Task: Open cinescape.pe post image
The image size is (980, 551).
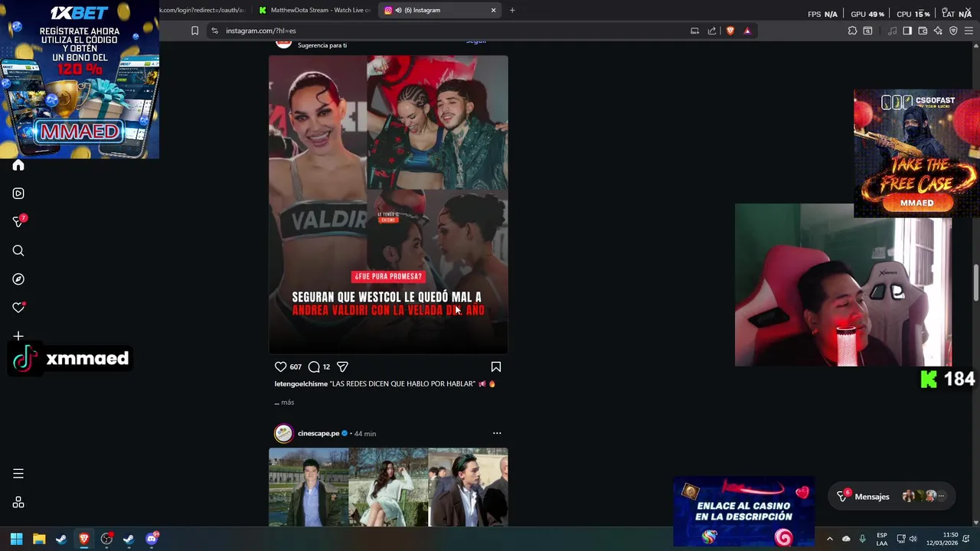Action: [388, 487]
